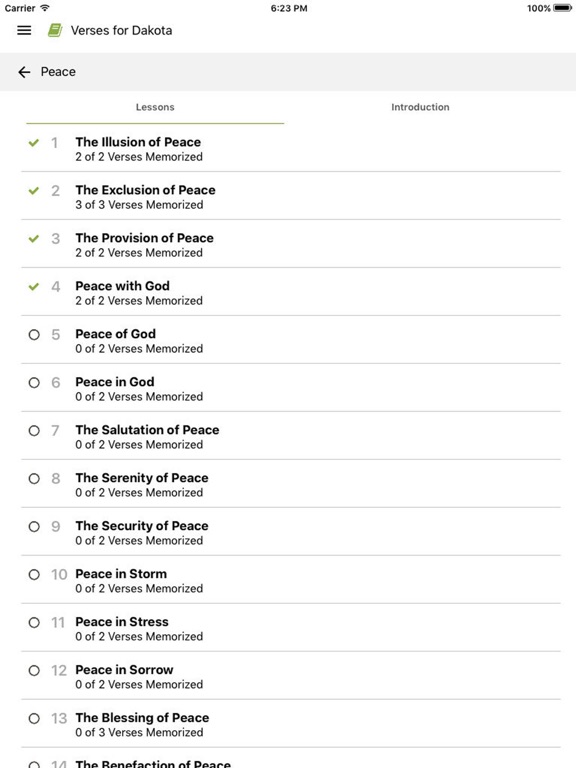Select the circle beside The Serenity of Peace
The height and width of the screenshot is (768, 576).
34,479
